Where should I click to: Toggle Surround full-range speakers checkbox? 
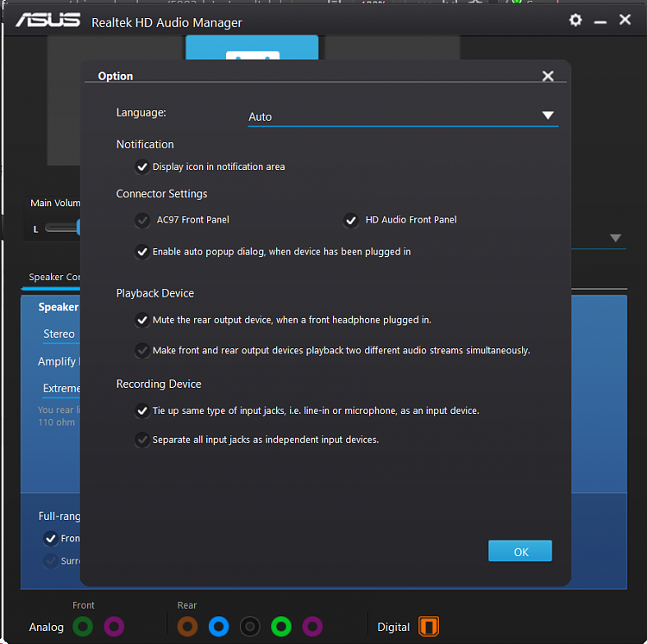coord(51,561)
